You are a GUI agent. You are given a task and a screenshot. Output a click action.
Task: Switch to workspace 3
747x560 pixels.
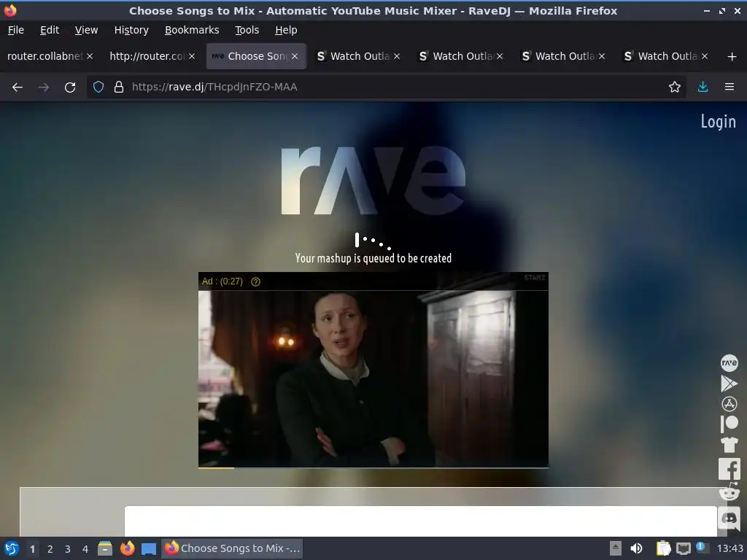pos(68,549)
